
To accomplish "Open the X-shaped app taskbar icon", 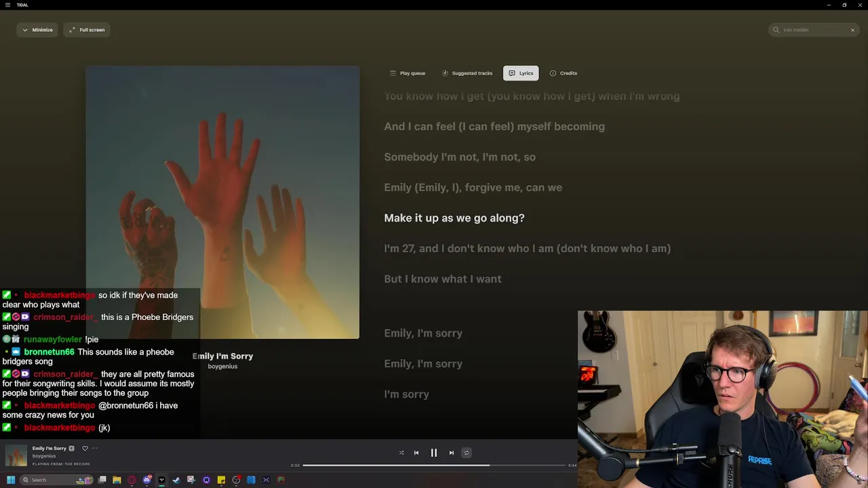I will [x=266, y=480].
